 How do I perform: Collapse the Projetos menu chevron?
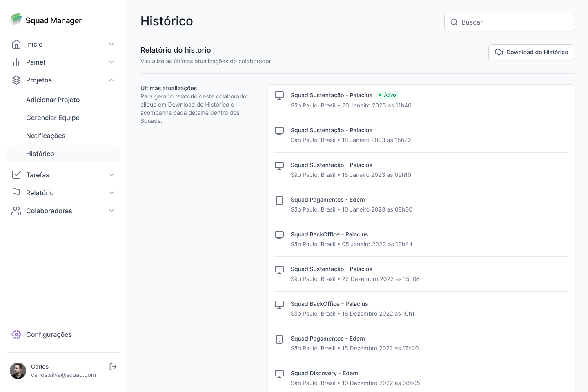click(111, 80)
